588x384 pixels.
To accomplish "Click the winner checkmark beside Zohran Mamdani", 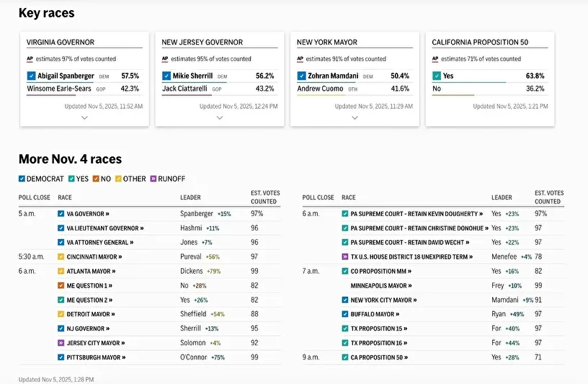I will (x=301, y=76).
